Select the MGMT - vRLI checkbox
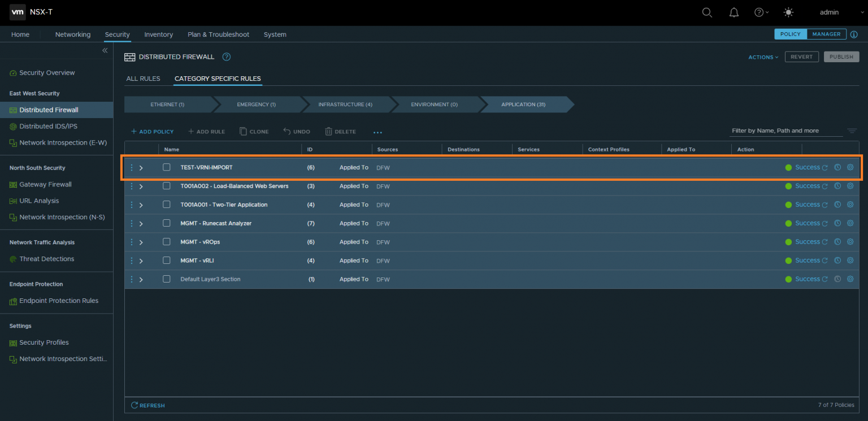 click(166, 261)
